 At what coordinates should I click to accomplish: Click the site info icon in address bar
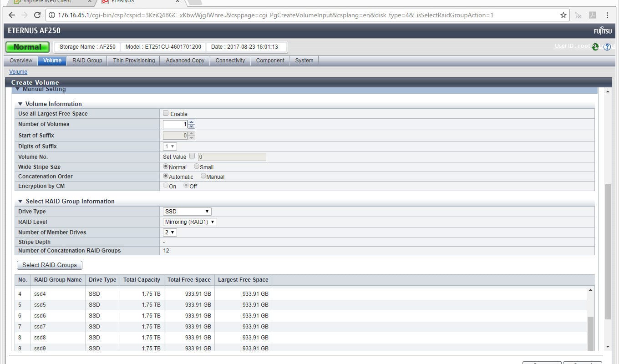[x=52, y=15]
